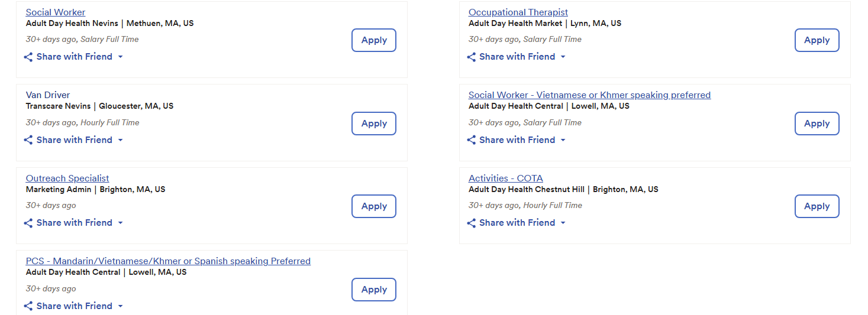Click share icon on Social Worker Methuen job

[x=28, y=57]
